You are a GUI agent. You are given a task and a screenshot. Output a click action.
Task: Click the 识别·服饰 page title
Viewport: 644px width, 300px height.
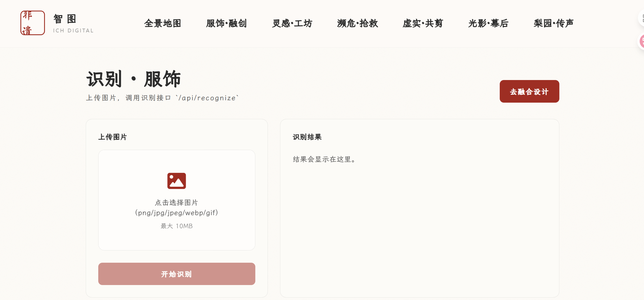pyautogui.click(x=133, y=79)
